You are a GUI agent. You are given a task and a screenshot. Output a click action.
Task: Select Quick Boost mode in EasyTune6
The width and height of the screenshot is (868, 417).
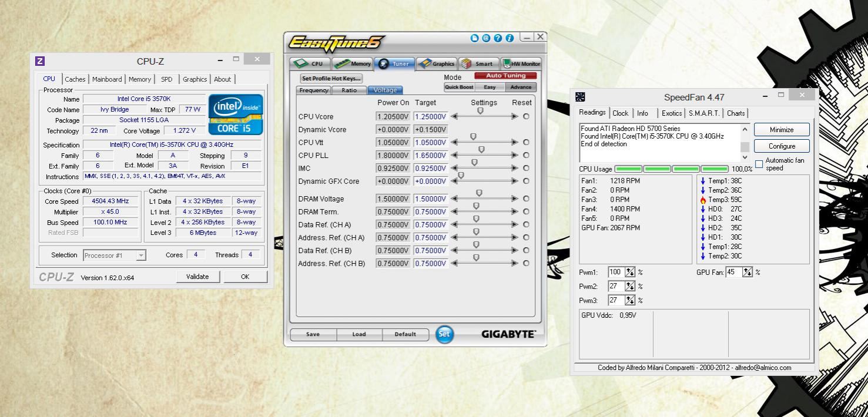[x=459, y=88]
